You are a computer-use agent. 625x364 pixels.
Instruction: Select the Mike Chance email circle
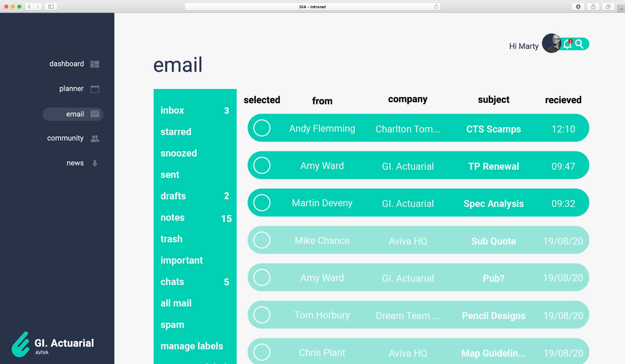tap(262, 240)
